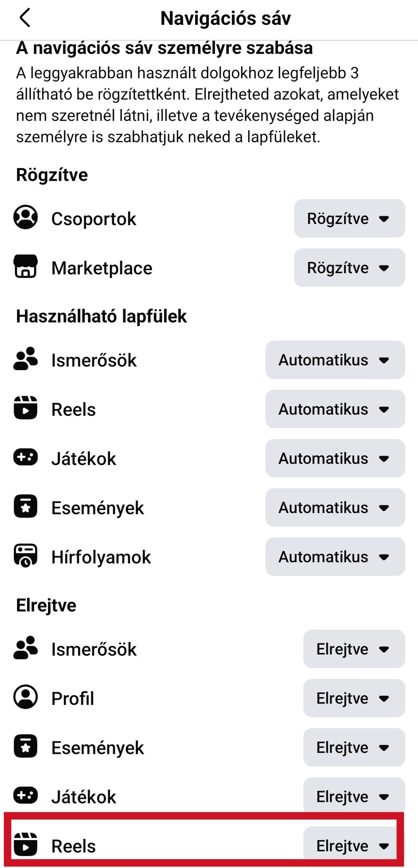Tap the Marketplace label text
418x868 pixels.
[x=102, y=268]
